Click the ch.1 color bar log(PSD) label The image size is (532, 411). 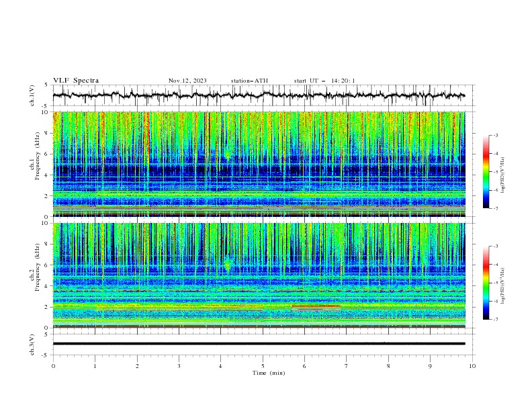point(503,175)
